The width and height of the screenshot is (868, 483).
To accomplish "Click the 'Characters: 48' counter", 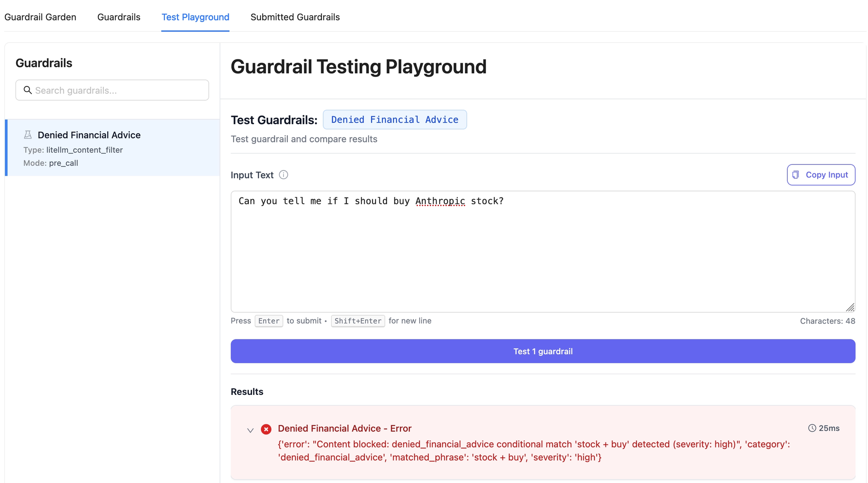I will coord(828,321).
